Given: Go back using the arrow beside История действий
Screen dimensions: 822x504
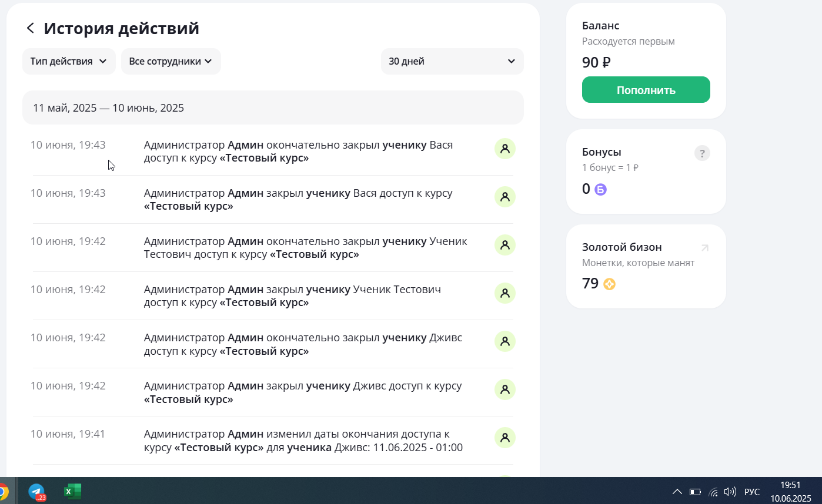Looking at the screenshot, I should [31, 28].
